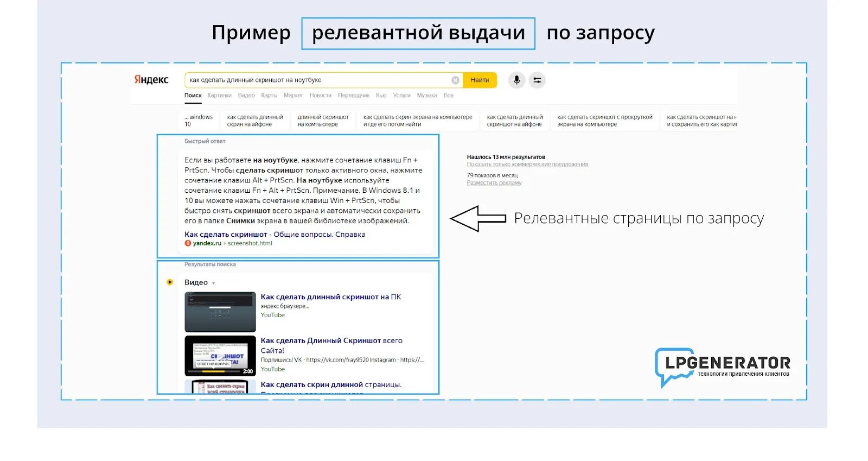The height and width of the screenshot is (461, 868).
Task: Choose 'скриншот с прокруткой экрана' suggestion
Action: tap(605, 121)
